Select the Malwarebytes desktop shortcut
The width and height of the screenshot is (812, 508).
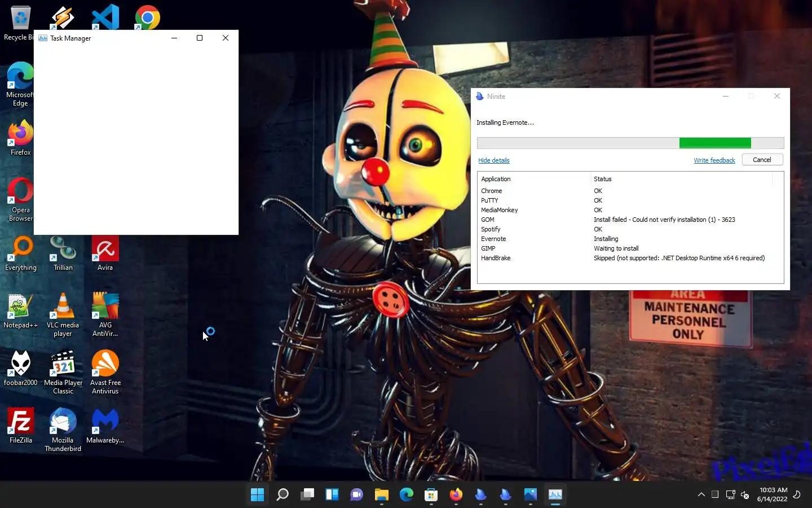(x=105, y=426)
